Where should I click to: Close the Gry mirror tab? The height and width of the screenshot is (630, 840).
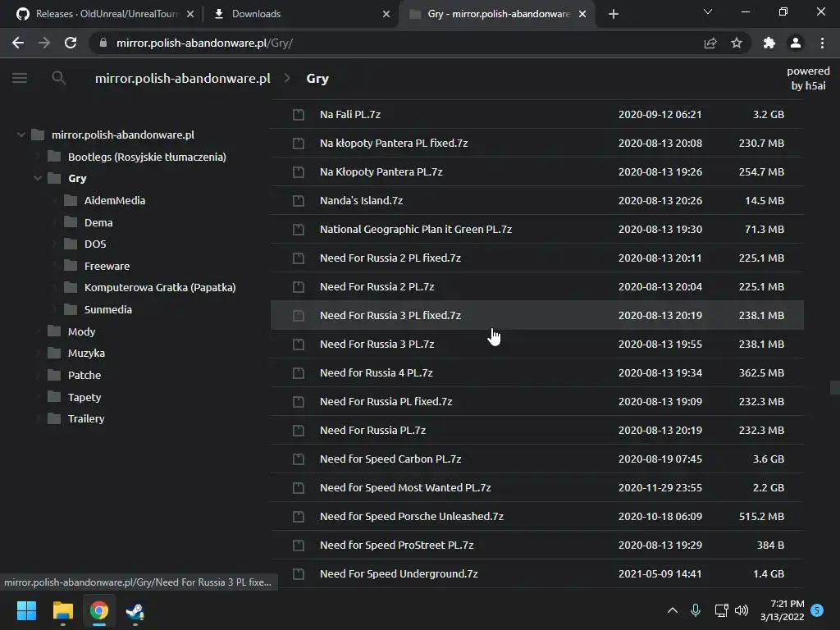(582, 14)
